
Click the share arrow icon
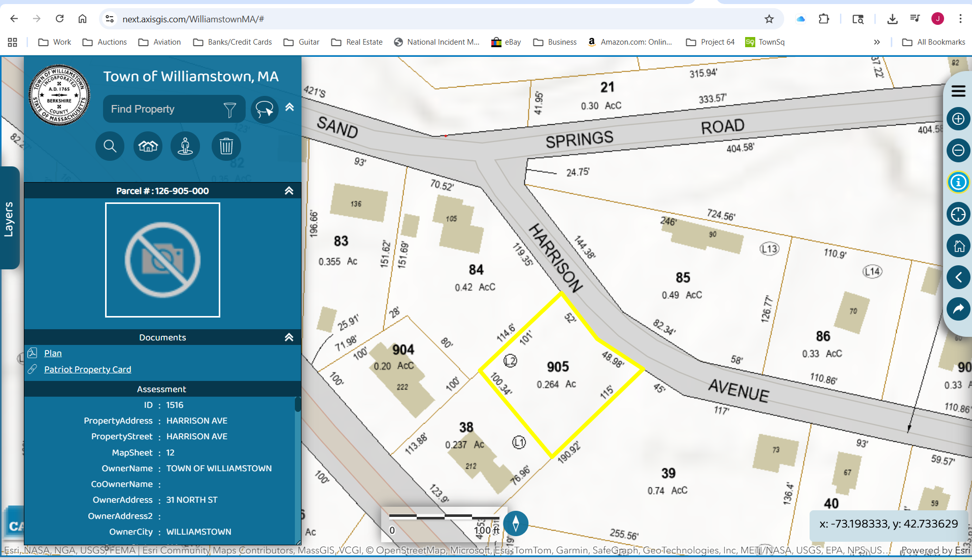pyautogui.click(x=958, y=309)
